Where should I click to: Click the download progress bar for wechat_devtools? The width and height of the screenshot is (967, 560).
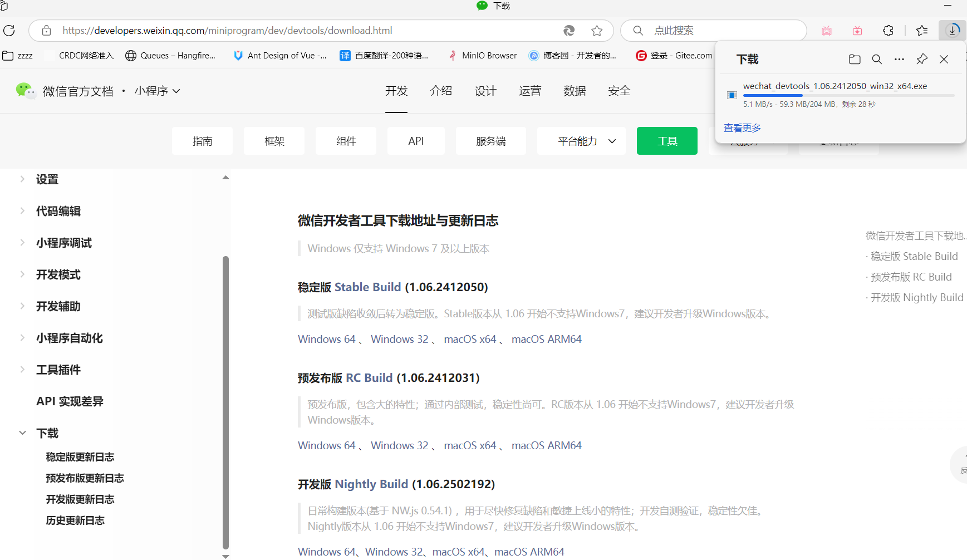click(848, 96)
